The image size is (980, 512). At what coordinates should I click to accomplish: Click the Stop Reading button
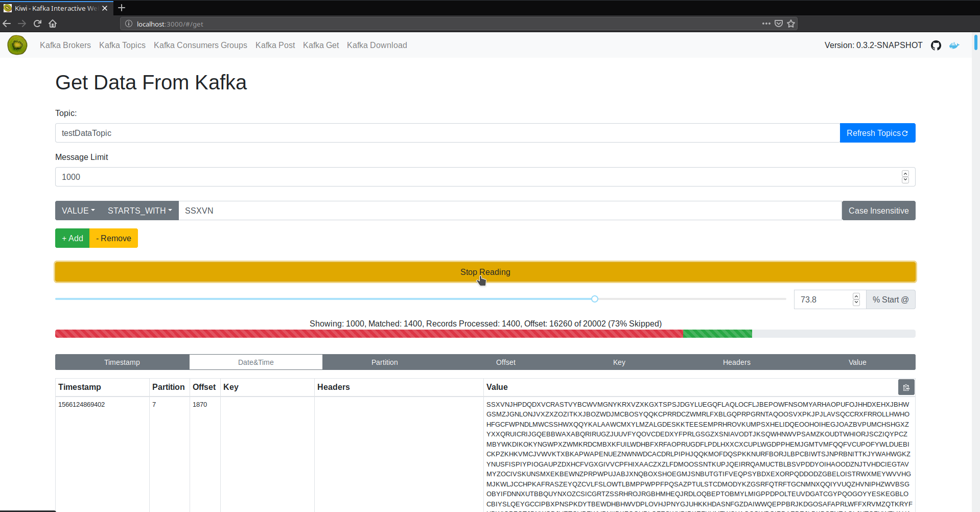[x=485, y=272]
